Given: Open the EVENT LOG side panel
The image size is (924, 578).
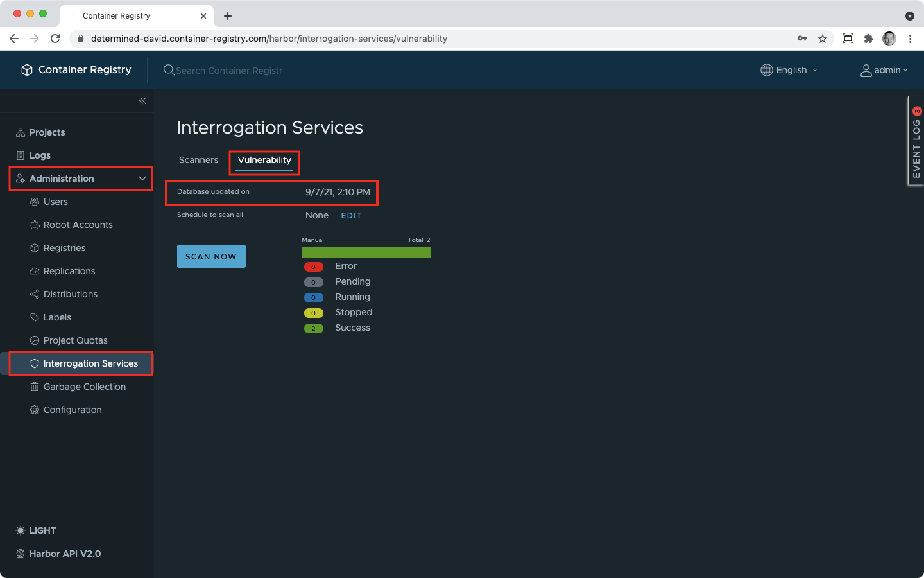Looking at the screenshot, I should coord(916,141).
